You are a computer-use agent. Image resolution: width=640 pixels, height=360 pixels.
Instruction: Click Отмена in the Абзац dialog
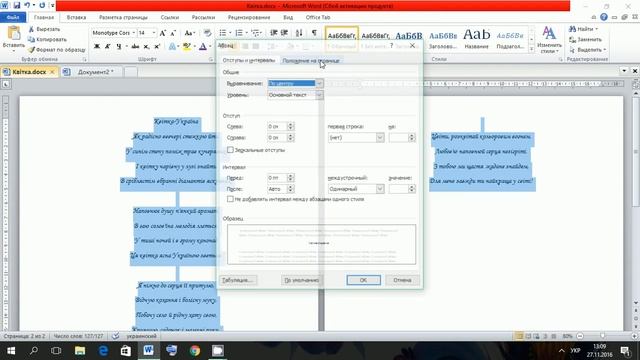pos(402,280)
